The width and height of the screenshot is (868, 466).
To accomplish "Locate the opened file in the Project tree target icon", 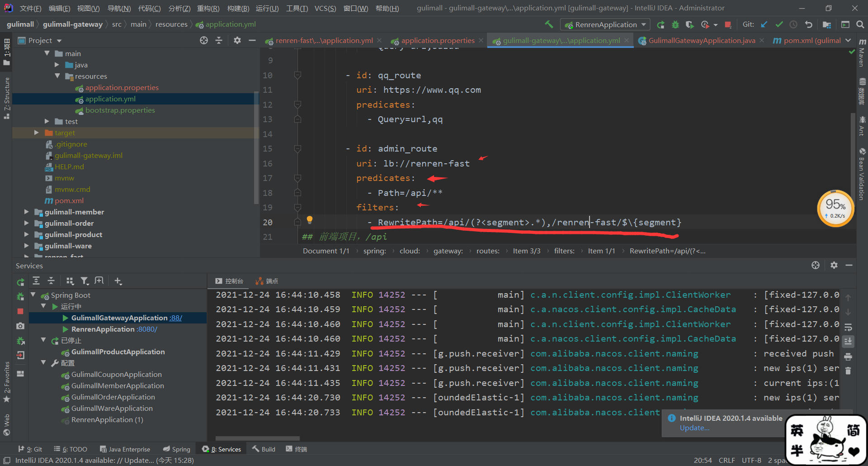I will (204, 40).
